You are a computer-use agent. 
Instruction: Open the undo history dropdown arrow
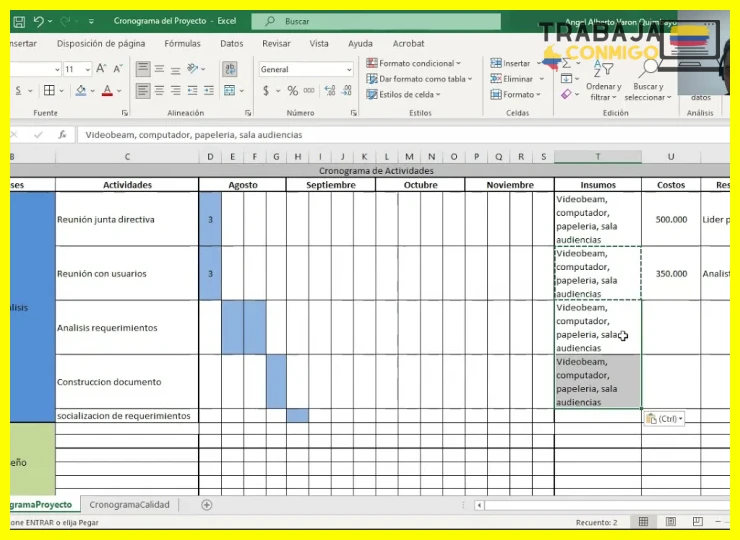[50, 21]
